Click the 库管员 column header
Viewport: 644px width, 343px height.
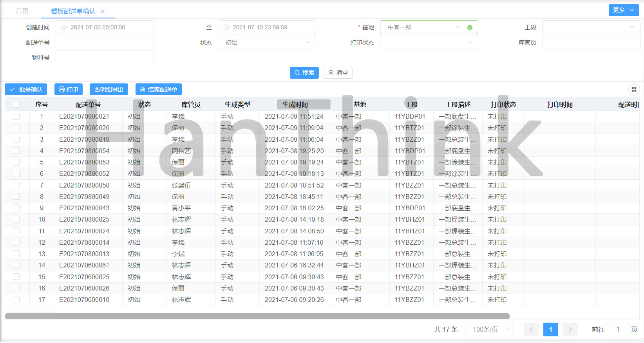pos(191,105)
